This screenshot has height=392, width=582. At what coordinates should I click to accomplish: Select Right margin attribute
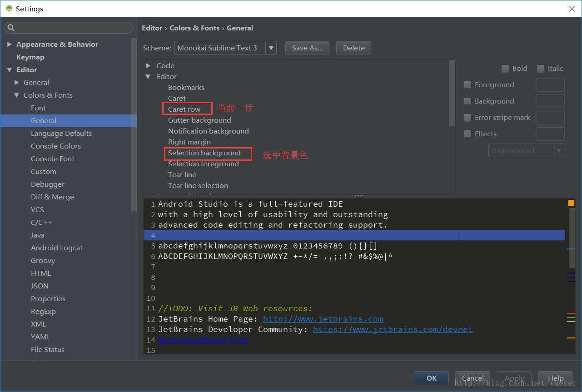pos(189,142)
